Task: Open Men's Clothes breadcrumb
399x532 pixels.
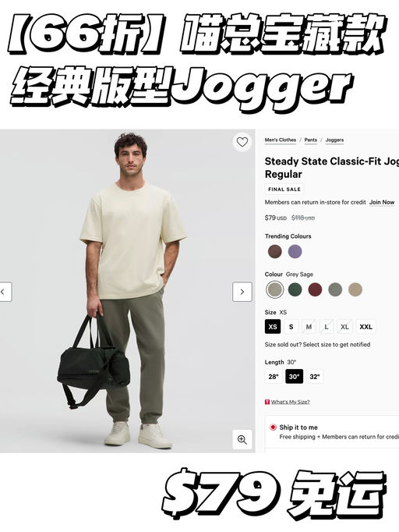Action: (281, 140)
